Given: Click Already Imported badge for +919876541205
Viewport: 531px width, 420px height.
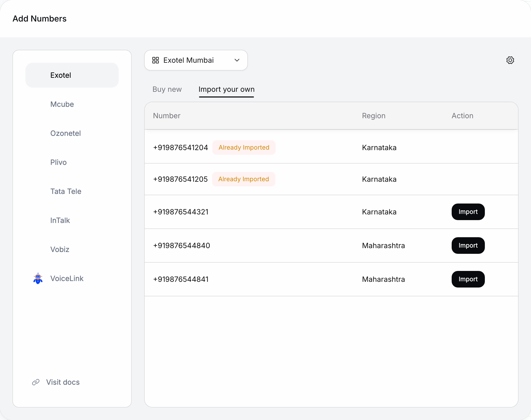Looking at the screenshot, I should pos(243,179).
